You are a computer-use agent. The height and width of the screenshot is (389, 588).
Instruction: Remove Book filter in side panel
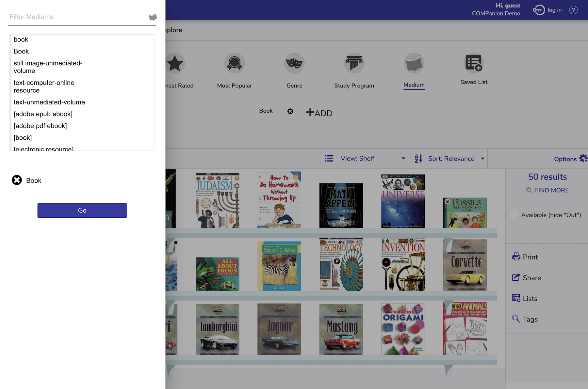point(17,180)
